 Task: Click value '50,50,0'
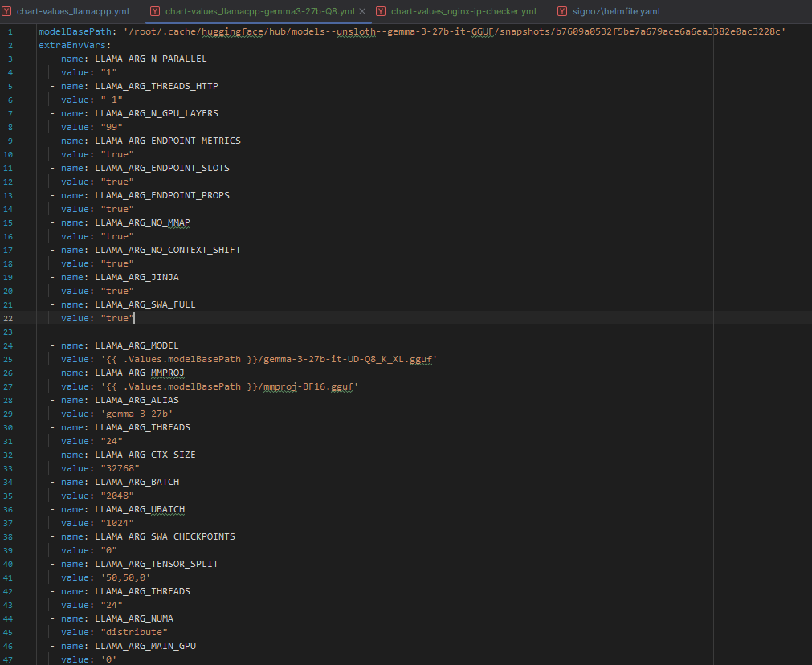click(x=125, y=578)
